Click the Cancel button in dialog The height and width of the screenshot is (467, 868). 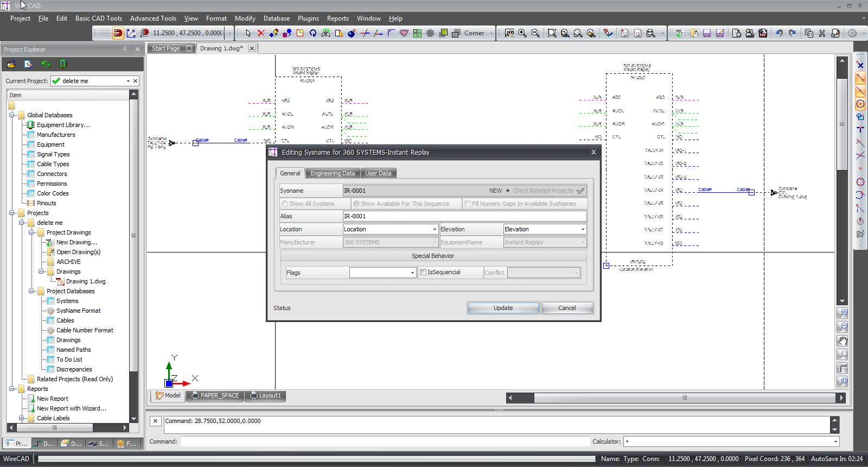coord(567,308)
